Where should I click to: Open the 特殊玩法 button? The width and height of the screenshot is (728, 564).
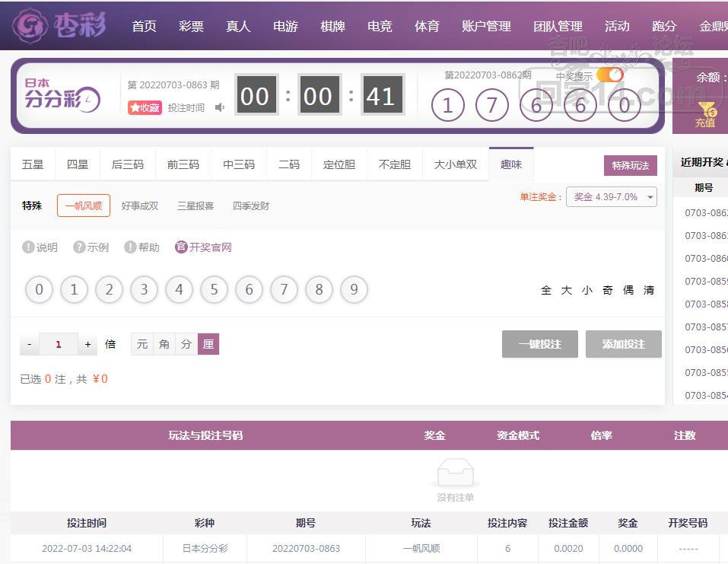coord(631,165)
